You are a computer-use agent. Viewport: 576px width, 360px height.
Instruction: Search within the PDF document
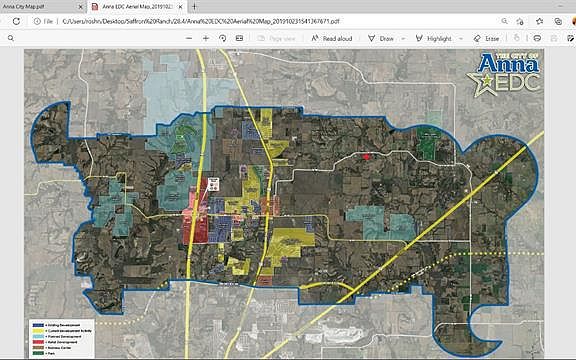[11, 38]
